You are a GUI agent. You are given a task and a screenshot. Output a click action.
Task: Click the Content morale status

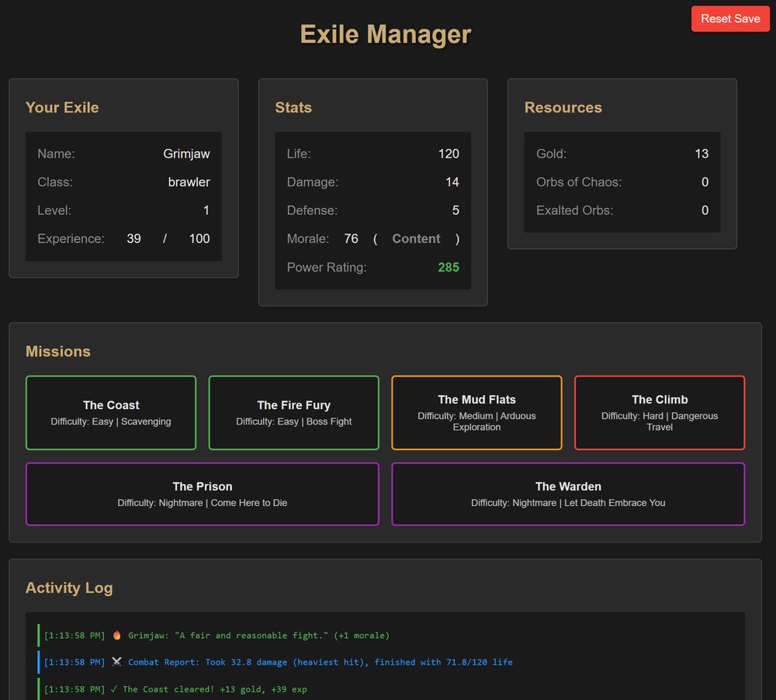pos(416,238)
